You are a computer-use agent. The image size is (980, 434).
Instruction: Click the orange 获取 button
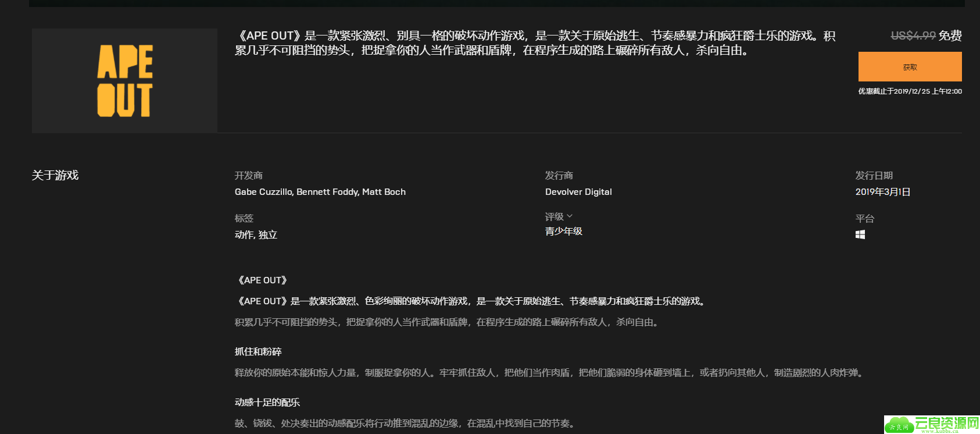[910, 67]
